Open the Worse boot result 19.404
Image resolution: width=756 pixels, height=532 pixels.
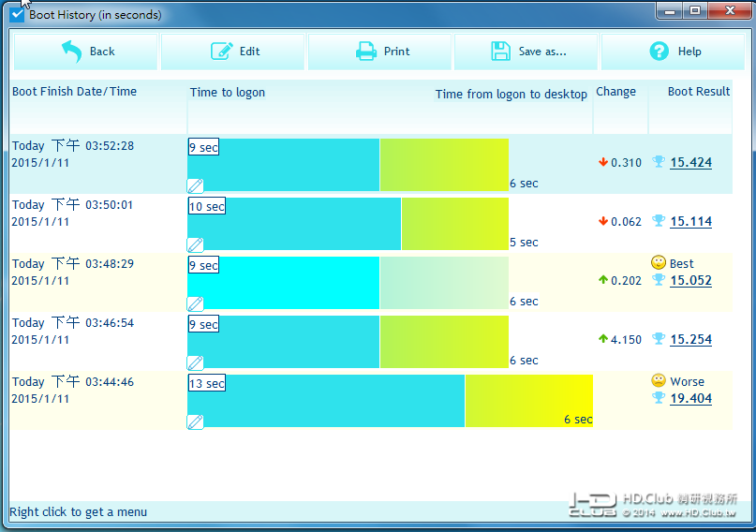click(x=690, y=398)
